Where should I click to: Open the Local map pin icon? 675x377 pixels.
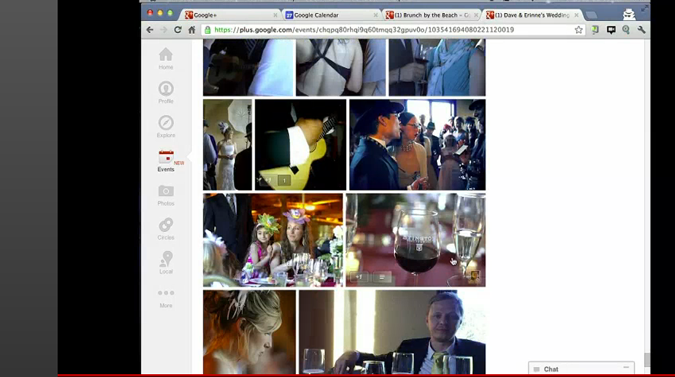click(166, 263)
